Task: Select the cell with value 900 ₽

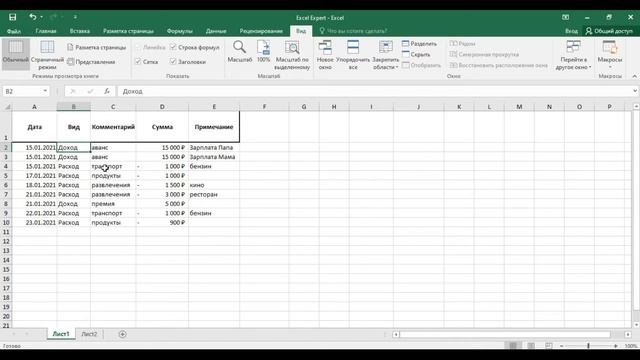Action: coord(162,222)
